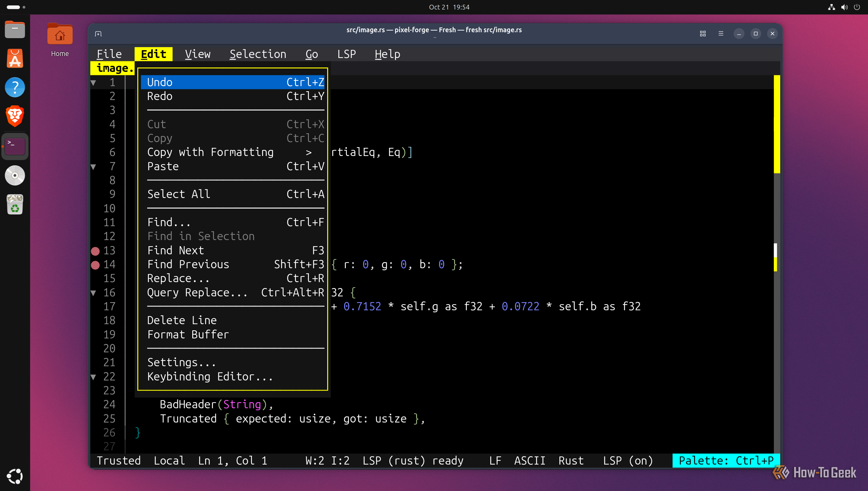Open the network status icon
868x491 pixels.
(x=831, y=7)
